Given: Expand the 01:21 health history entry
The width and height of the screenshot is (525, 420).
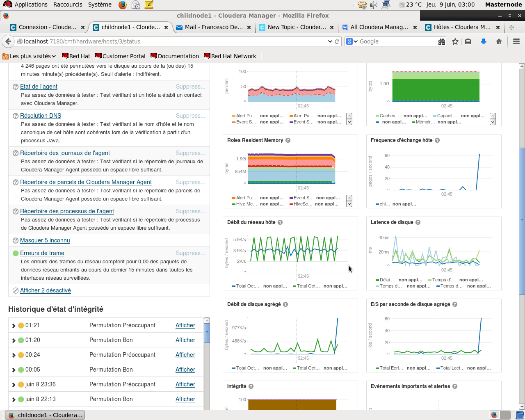Looking at the screenshot, I should click(x=13, y=325).
